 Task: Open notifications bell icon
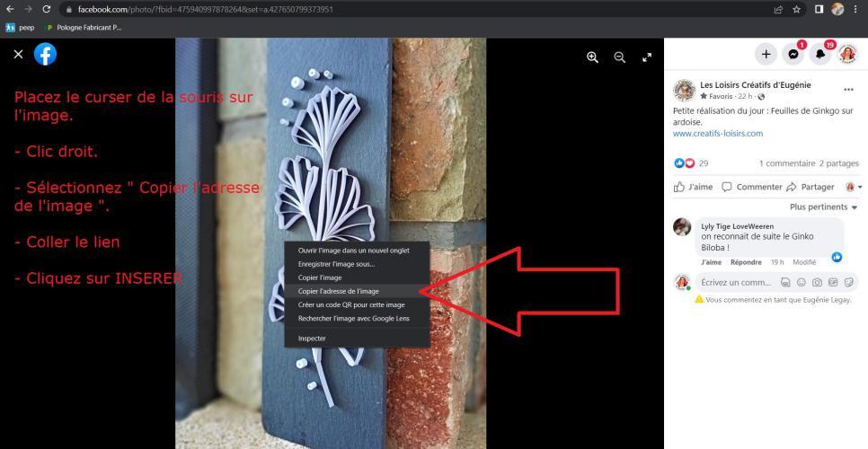tap(820, 54)
